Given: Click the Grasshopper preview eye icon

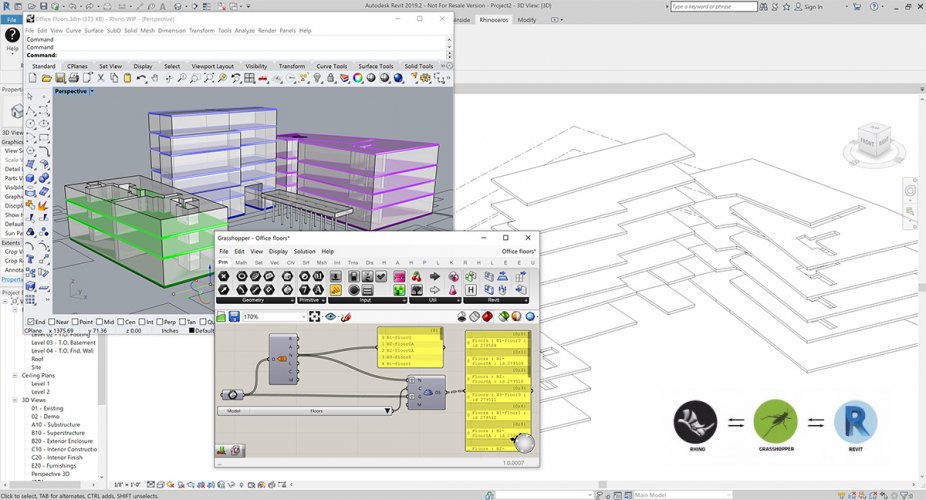Looking at the screenshot, I should point(331,317).
